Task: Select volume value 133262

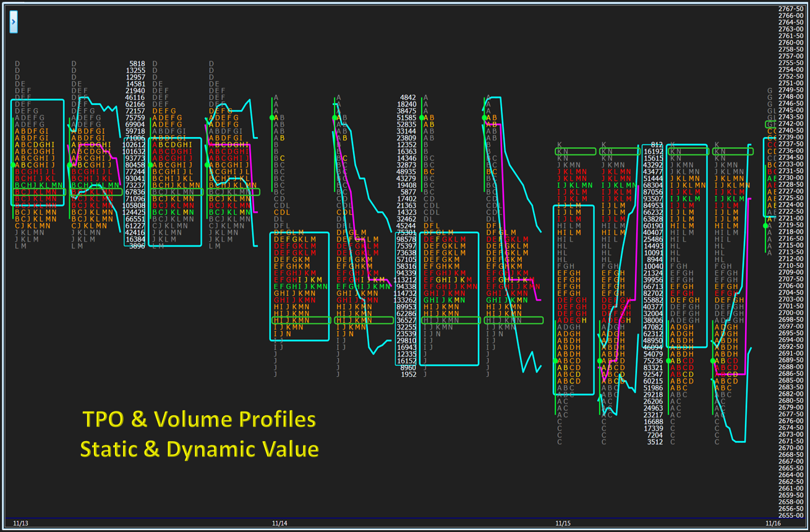Action: click(405, 300)
